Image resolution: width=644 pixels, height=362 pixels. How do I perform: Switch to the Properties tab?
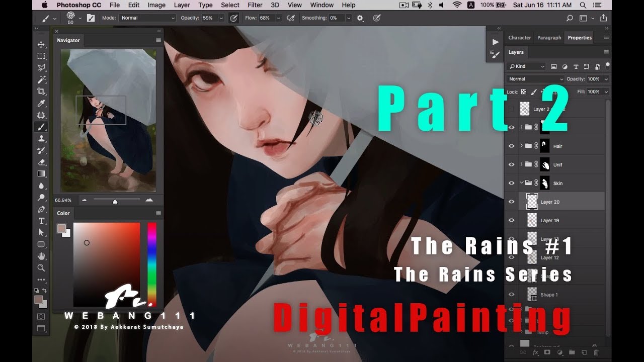[580, 38]
